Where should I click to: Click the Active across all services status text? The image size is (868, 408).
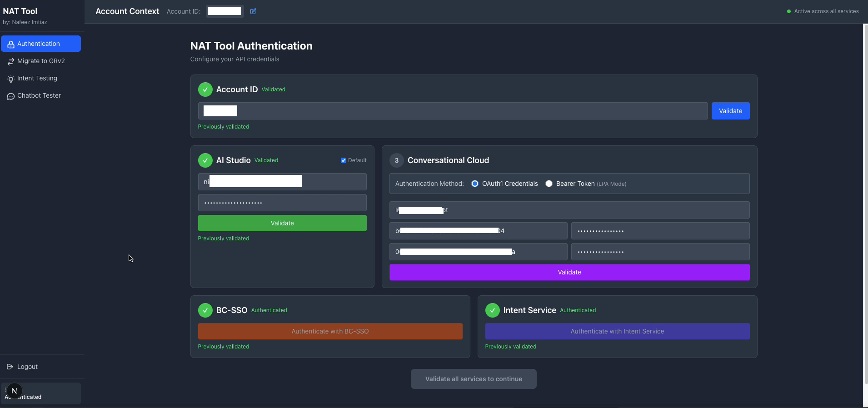pyautogui.click(x=827, y=11)
